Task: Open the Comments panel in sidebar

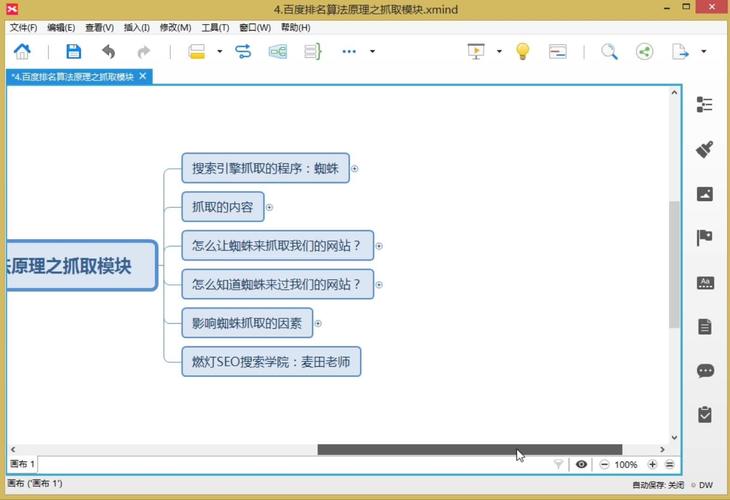Action: pos(705,371)
